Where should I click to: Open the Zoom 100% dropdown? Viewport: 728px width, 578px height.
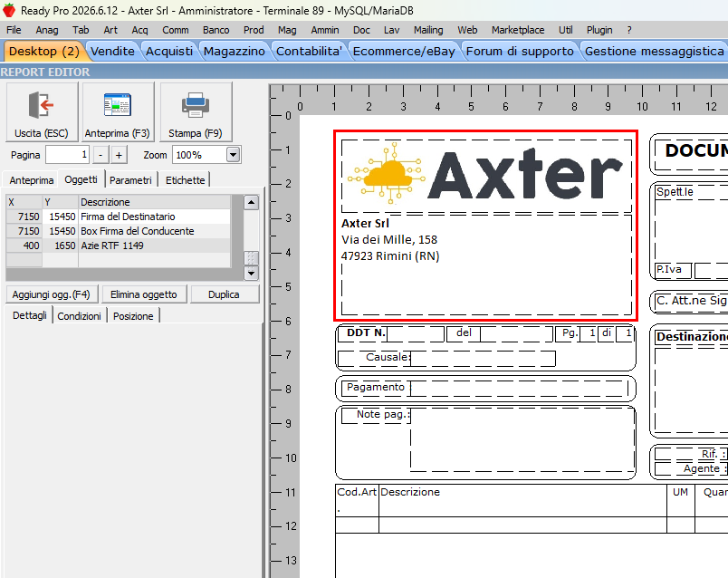pyautogui.click(x=233, y=155)
